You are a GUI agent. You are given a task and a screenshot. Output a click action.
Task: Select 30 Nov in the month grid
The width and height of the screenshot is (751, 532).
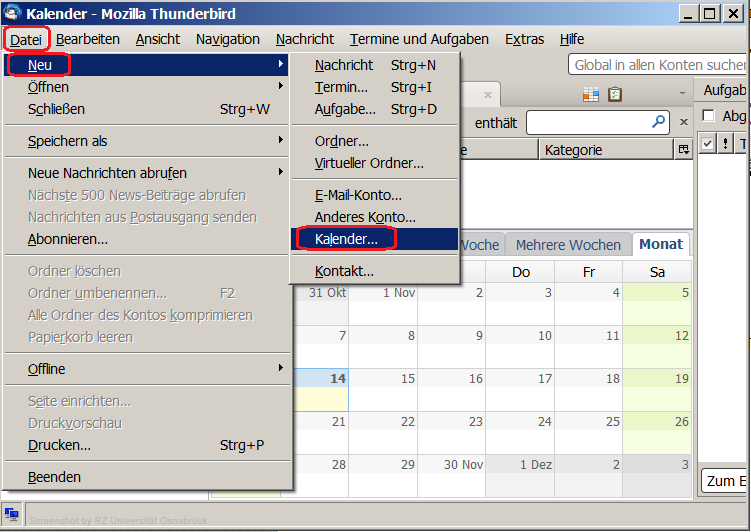[x=451, y=476]
